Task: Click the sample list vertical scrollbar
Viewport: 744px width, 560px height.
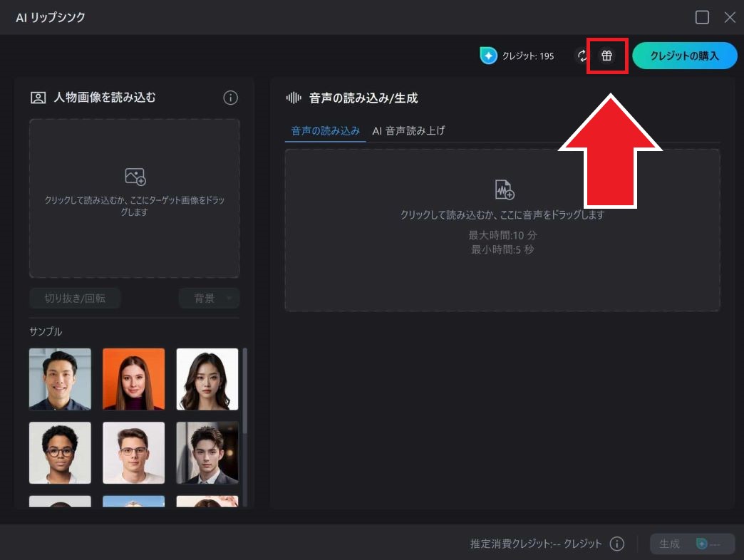Action: click(245, 390)
